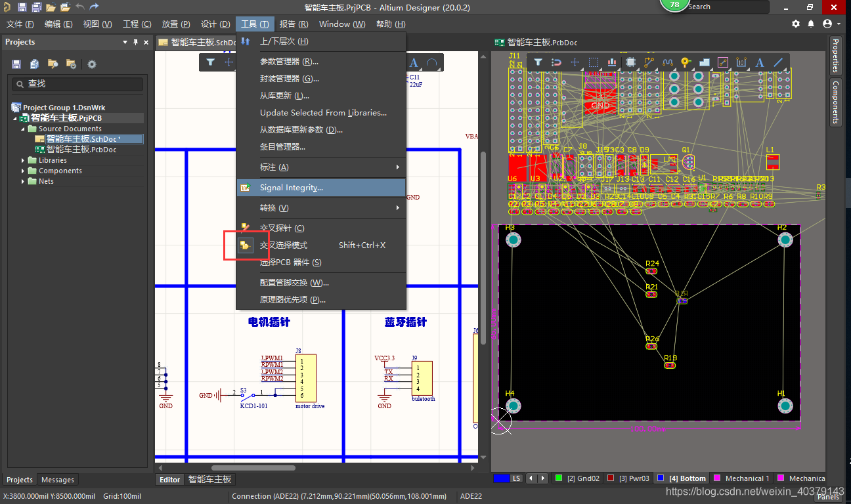This screenshot has width=851, height=504.
Task: Open the settings gear at top right
Action: [796, 24]
